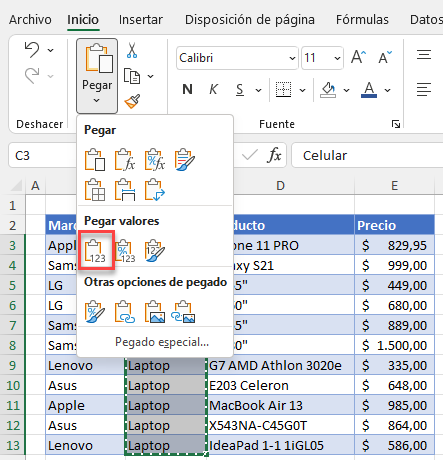443x460 pixels.
Task: Open the Fill Color dropdown arrow
Action: click(x=346, y=90)
